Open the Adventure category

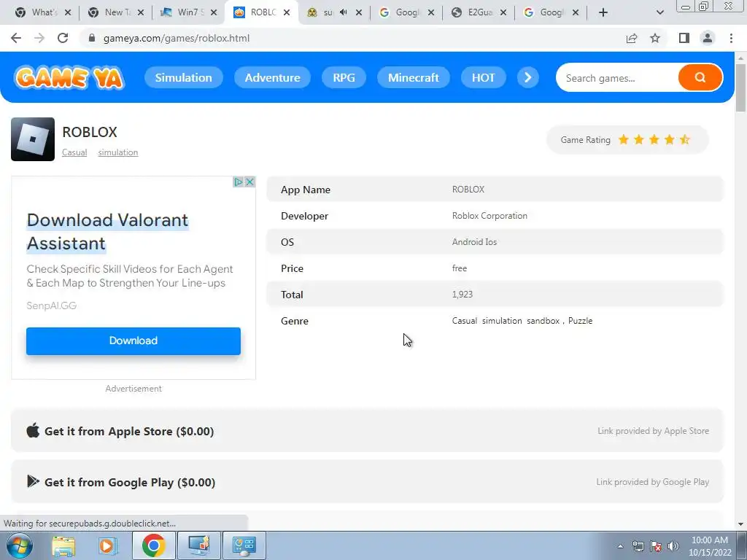click(x=273, y=77)
